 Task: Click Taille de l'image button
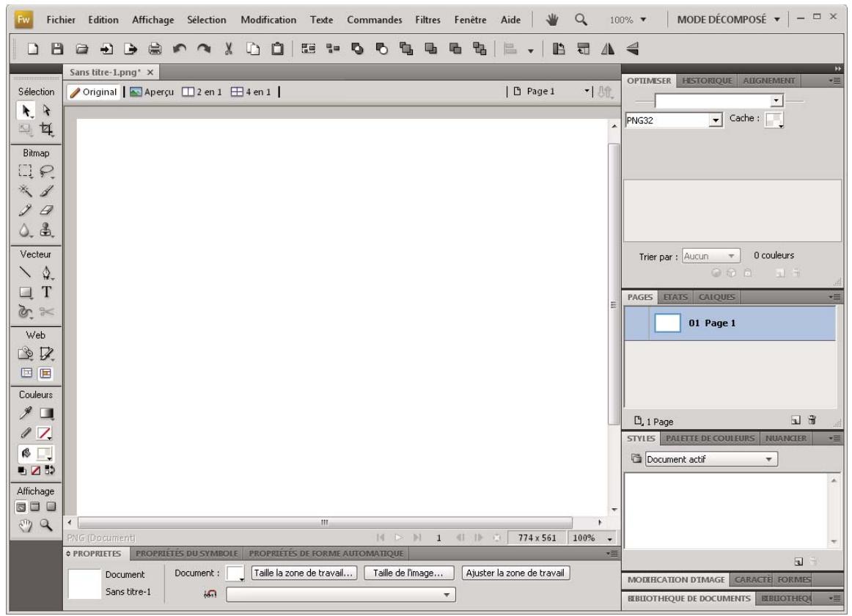[408, 573]
